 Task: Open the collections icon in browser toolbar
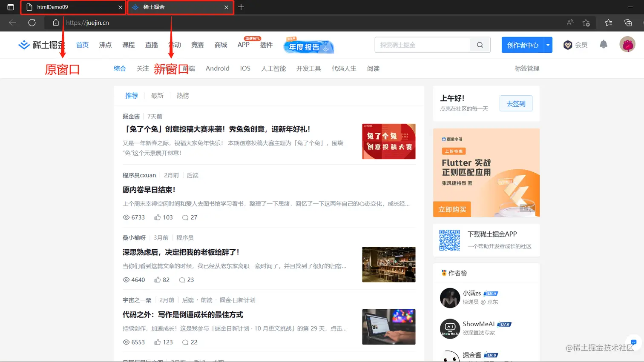tap(628, 23)
